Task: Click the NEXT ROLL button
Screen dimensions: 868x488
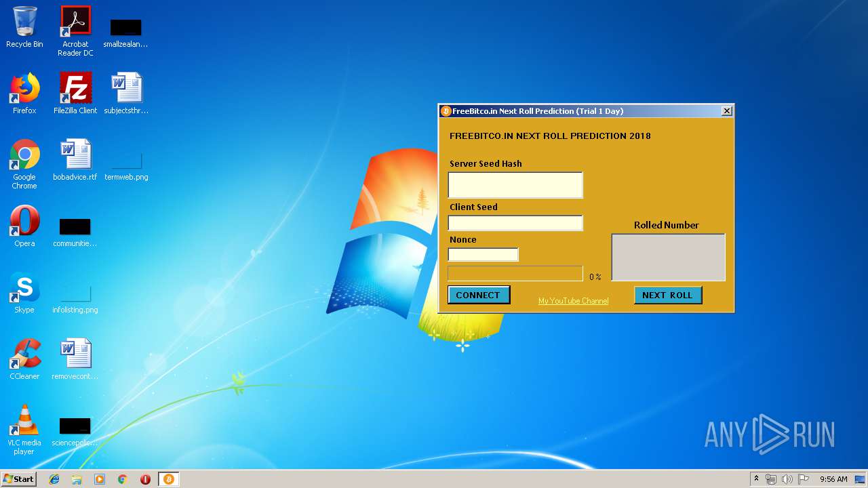Action: [668, 295]
